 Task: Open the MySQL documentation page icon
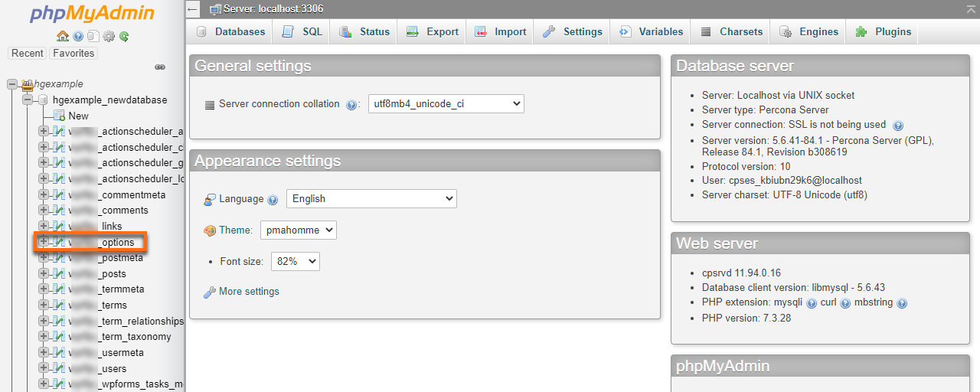coord(93,36)
